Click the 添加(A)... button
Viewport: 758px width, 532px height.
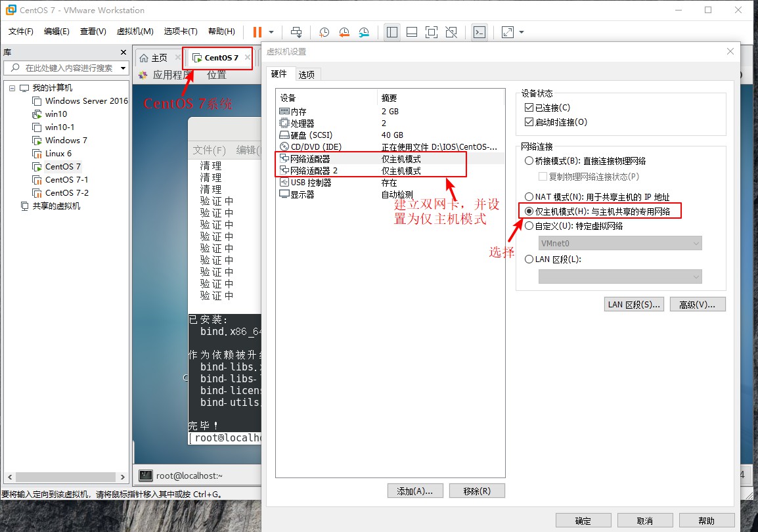[x=414, y=491]
